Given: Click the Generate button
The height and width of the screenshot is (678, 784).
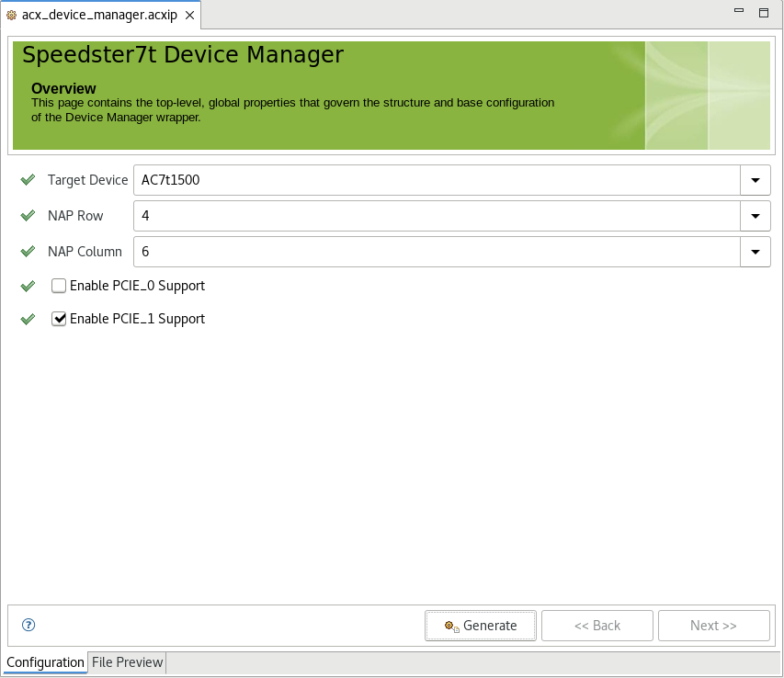Looking at the screenshot, I should 481,626.
